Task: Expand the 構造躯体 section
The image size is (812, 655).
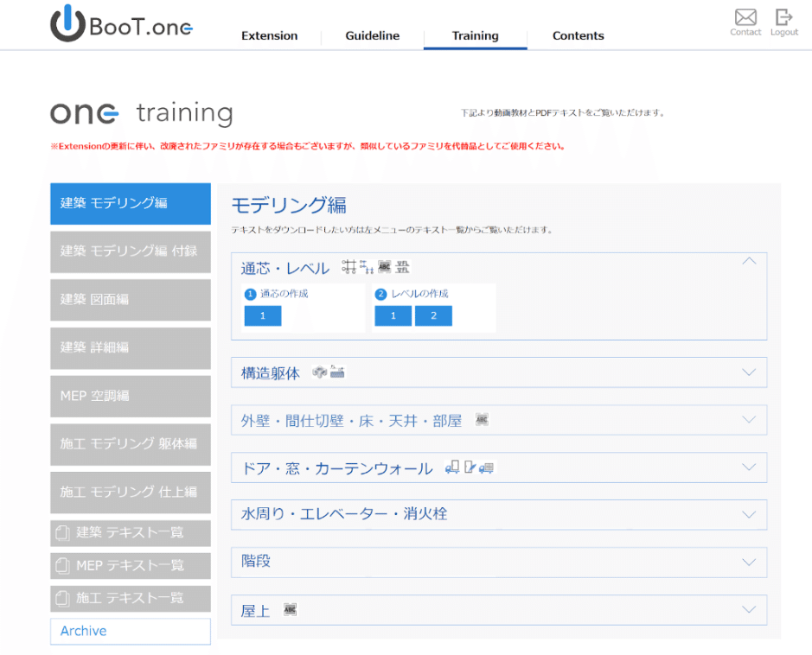Action: click(x=748, y=372)
